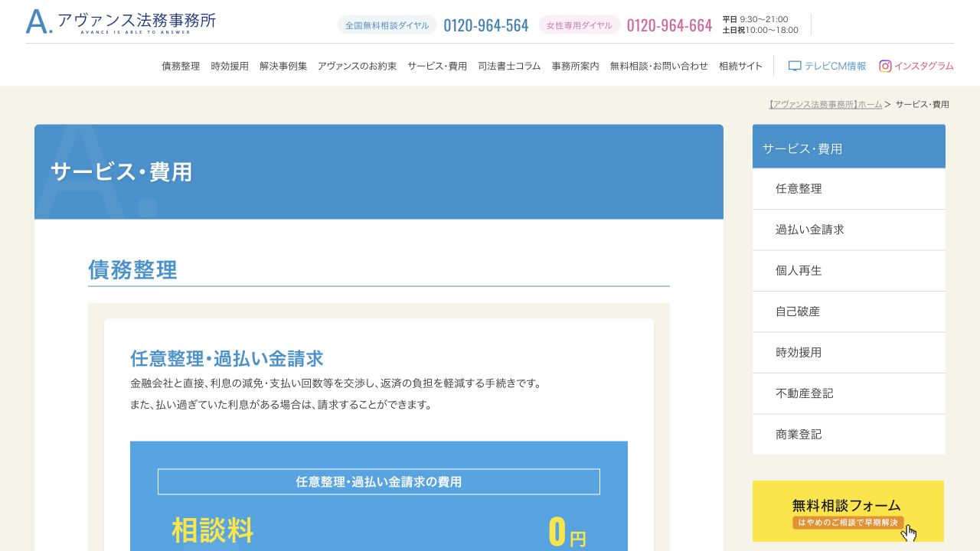980x551 pixels.
Task: Select 過払い金請求 in the sidebar
Action: [849, 230]
